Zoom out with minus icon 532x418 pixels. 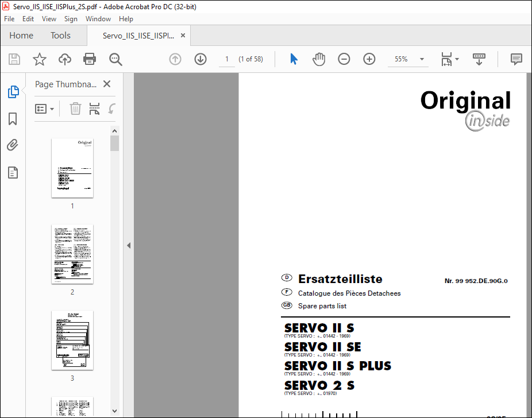(344, 59)
